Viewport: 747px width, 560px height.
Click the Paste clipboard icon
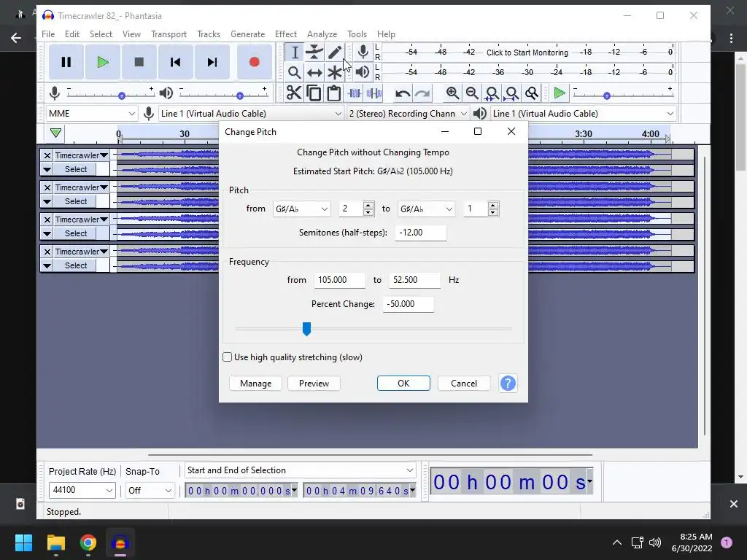[334, 93]
